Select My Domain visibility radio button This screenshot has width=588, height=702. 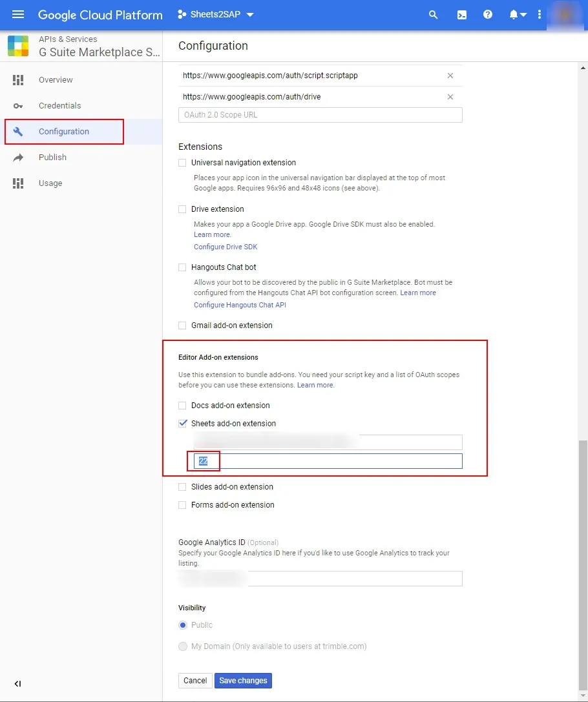point(183,646)
